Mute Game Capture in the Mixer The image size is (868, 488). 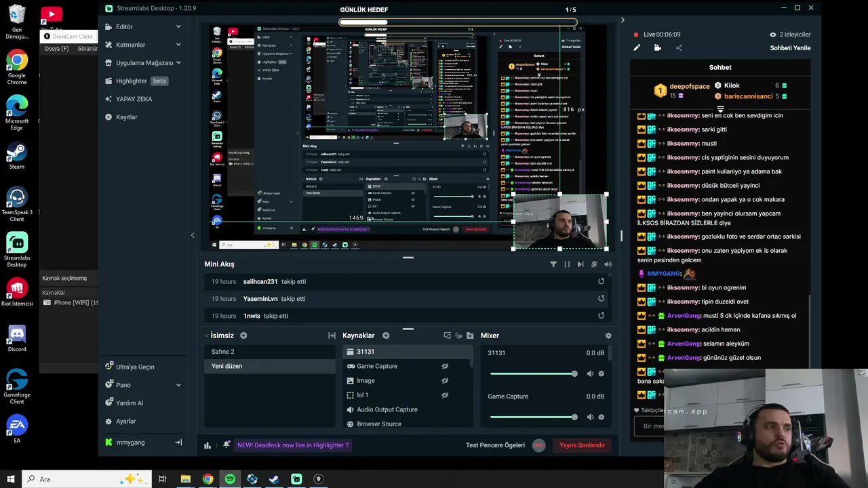click(x=590, y=417)
